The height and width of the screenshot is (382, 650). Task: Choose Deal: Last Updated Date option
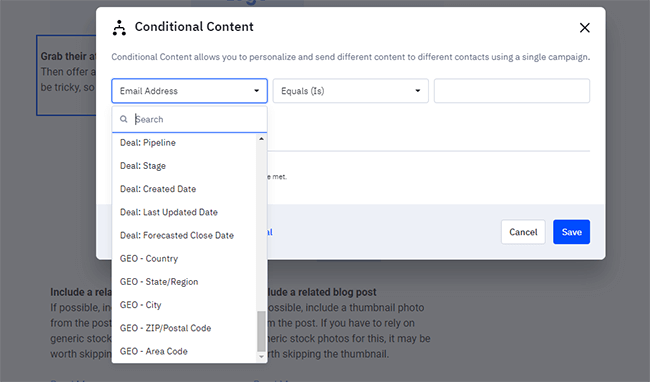pos(184,212)
